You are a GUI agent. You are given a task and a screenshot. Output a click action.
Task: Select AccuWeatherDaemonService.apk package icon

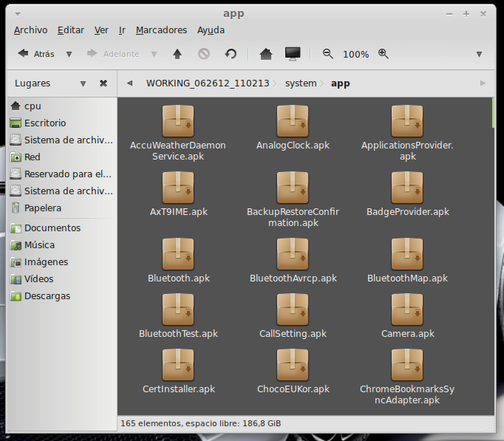(x=178, y=121)
